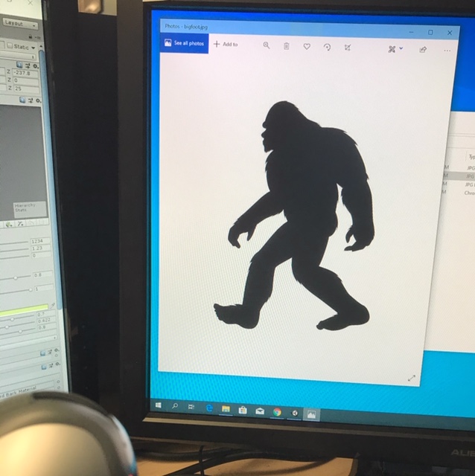
Task: Open second component help book icon
Action: (22, 100)
